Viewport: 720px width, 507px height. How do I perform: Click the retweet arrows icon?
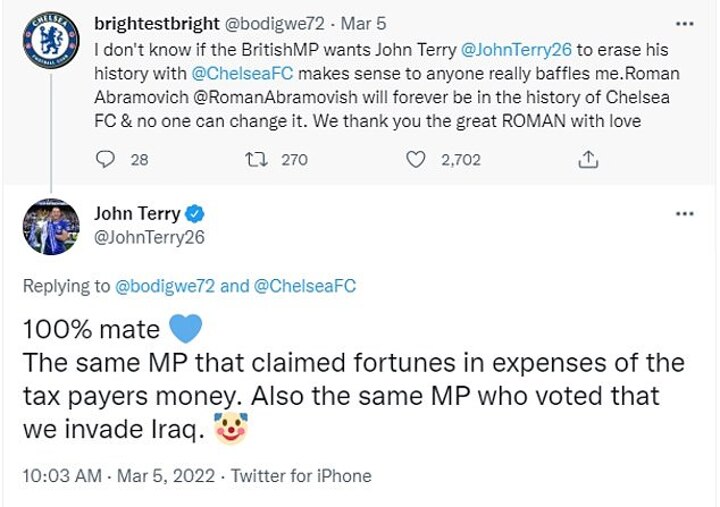coord(254,159)
